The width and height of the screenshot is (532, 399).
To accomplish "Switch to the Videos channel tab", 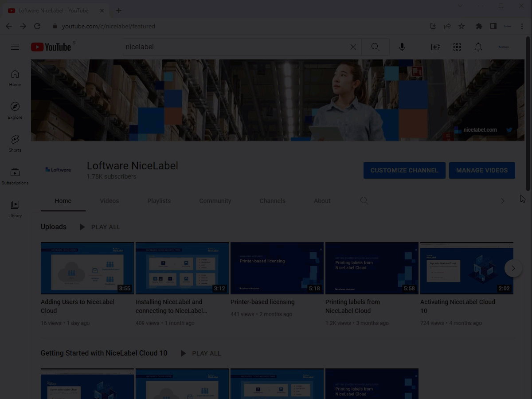I will 110,201.
